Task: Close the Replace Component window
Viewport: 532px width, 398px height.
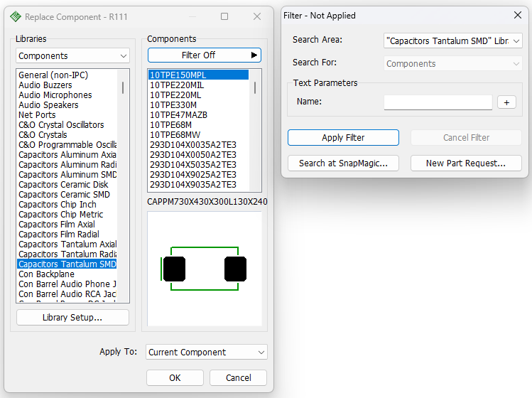Action: (x=257, y=16)
